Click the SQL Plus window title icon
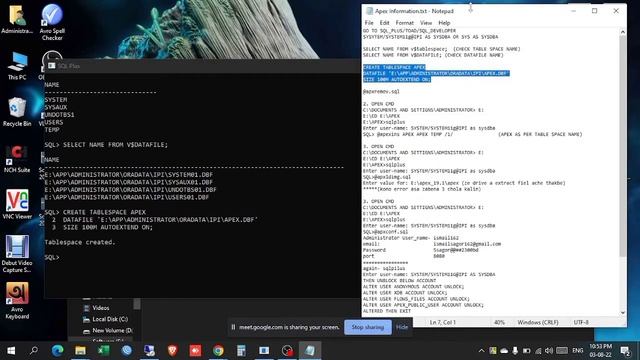 tap(51, 65)
